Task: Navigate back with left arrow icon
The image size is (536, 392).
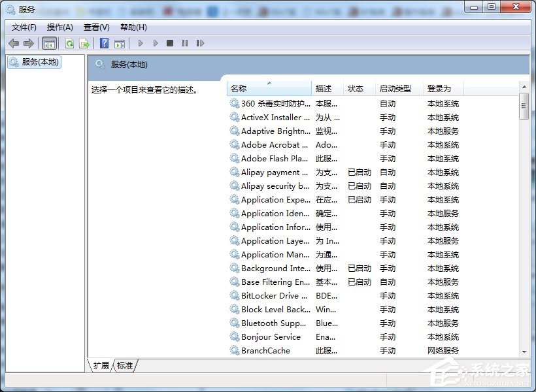Action: click(x=14, y=43)
